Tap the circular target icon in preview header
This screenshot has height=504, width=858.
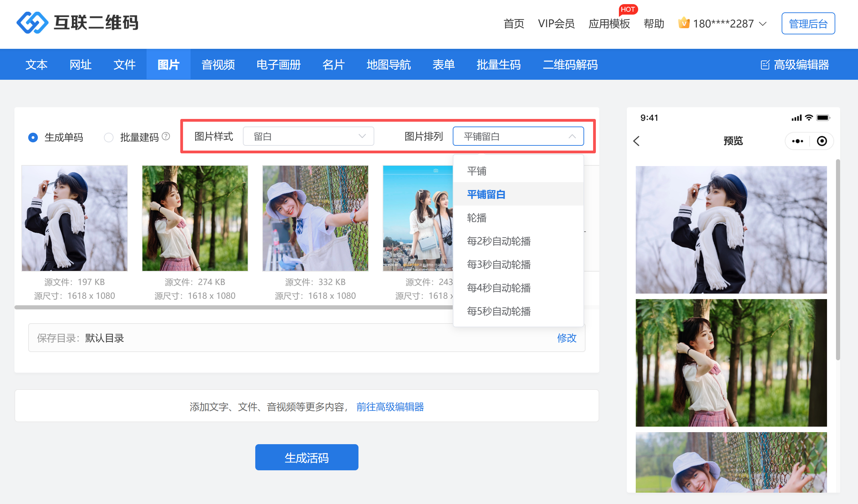click(822, 141)
